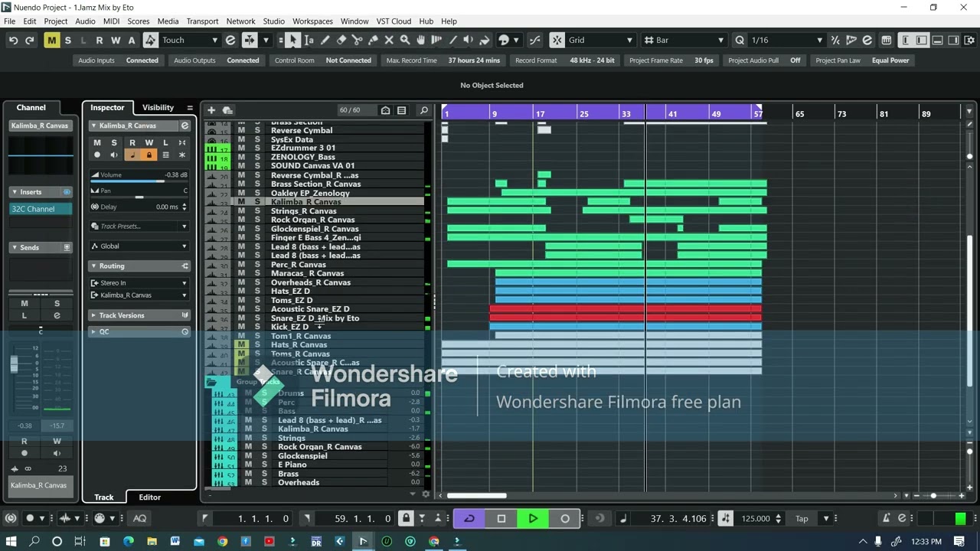Open Word from the Windows taskbar
The image size is (980, 551).
(175, 541)
